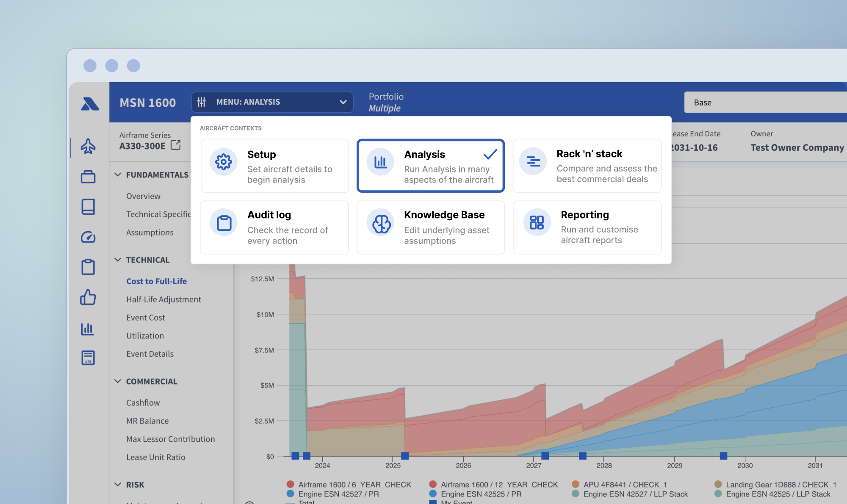
Task: Open MR Balance page
Action: (147, 421)
